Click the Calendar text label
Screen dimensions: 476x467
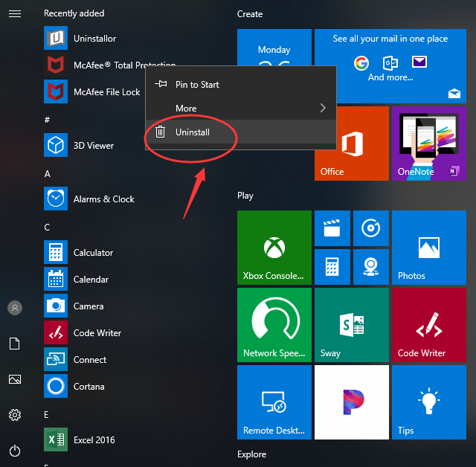pos(91,280)
